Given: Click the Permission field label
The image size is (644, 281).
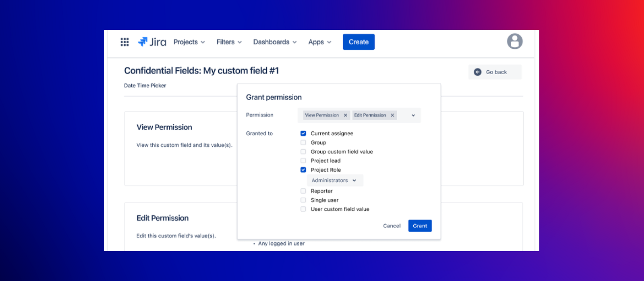Looking at the screenshot, I should 260,115.
